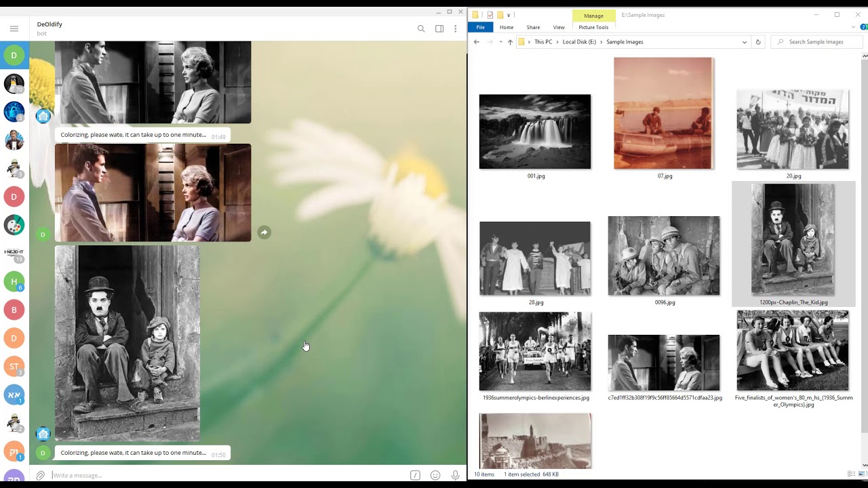Open the colorized two-person photo in chat
The width and height of the screenshot is (868, 488).
153,192
